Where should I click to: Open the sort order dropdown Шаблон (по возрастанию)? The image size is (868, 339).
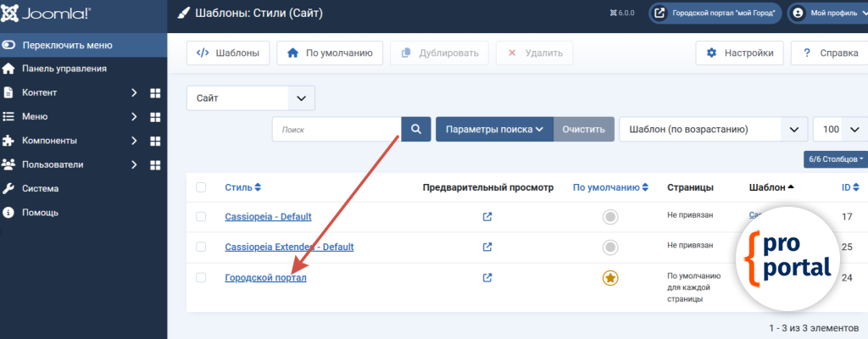712,130
